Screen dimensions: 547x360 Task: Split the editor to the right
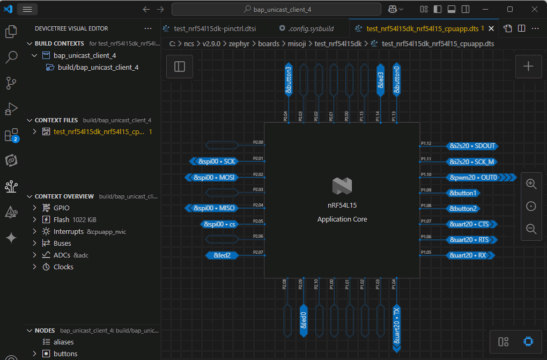point(522,29)
